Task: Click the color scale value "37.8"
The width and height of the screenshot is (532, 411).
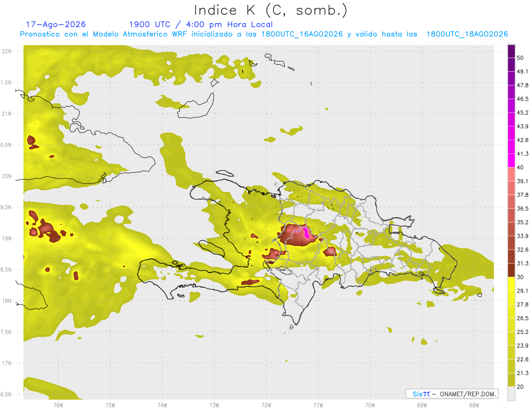Action: click(x=522, y=195)
